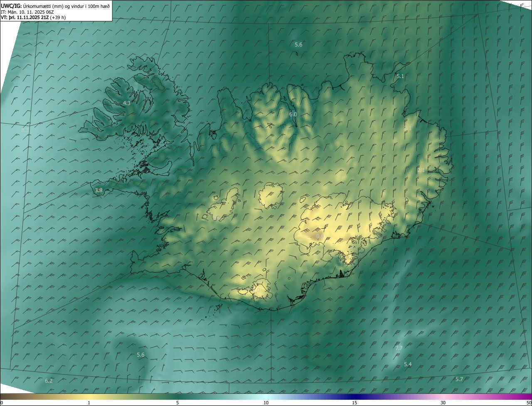Viewport: 532px width, 406px height.
Task: Click the '30' tick on colour scale
Action: tap(443, 403)
